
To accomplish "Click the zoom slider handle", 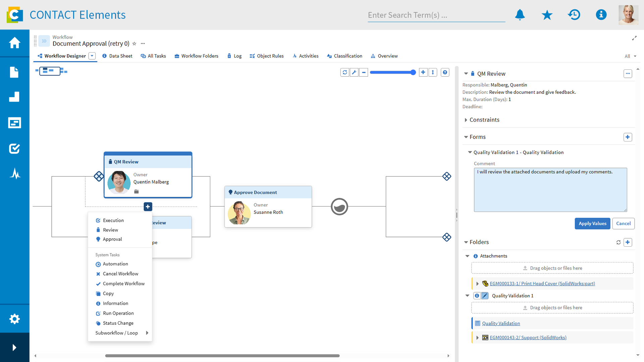I will (413, 72).
